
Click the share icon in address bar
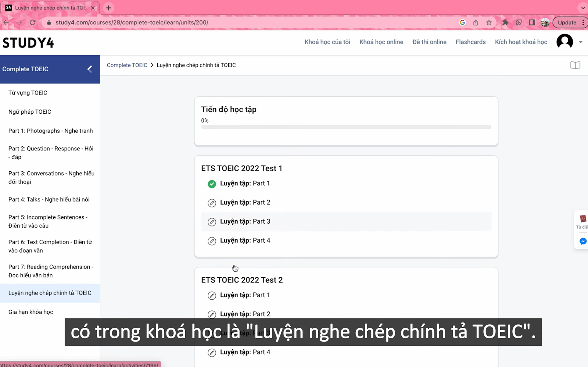[x=476, y=22]
